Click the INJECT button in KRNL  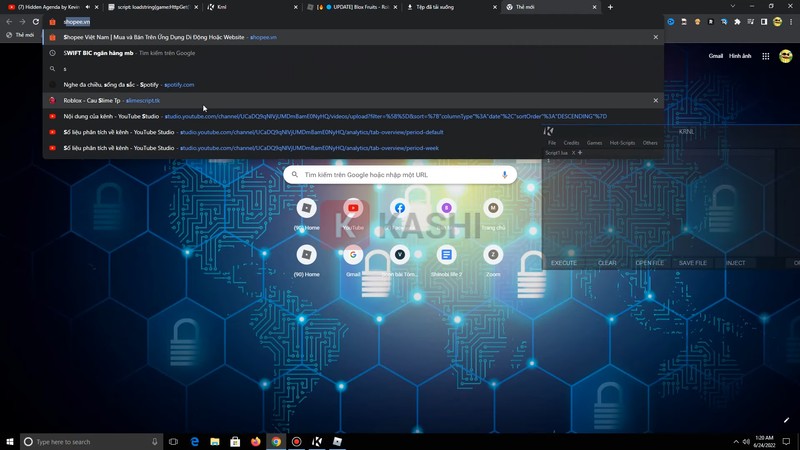pos(735,263)
